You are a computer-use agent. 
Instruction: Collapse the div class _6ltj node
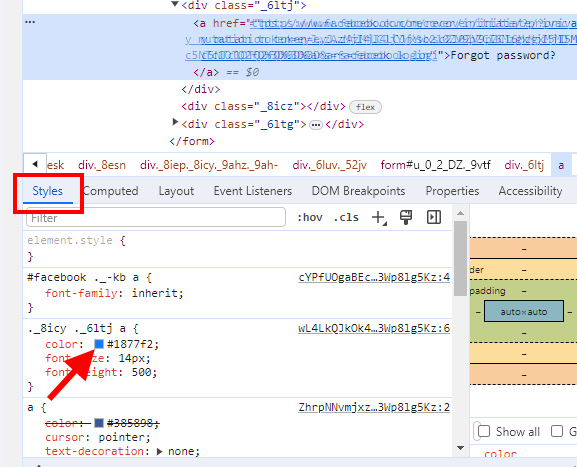click(175, 4)
